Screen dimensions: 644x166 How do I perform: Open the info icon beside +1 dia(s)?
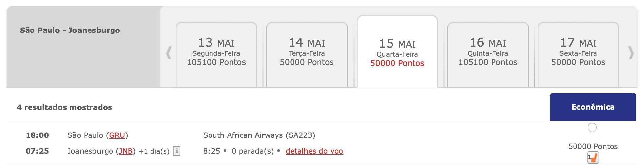(177, 151)
